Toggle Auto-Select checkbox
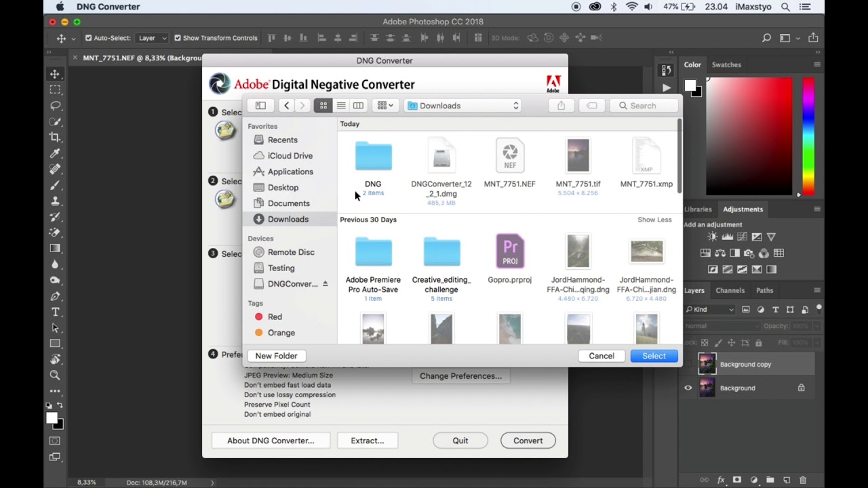The image size is (868, 488). (88, 38)
